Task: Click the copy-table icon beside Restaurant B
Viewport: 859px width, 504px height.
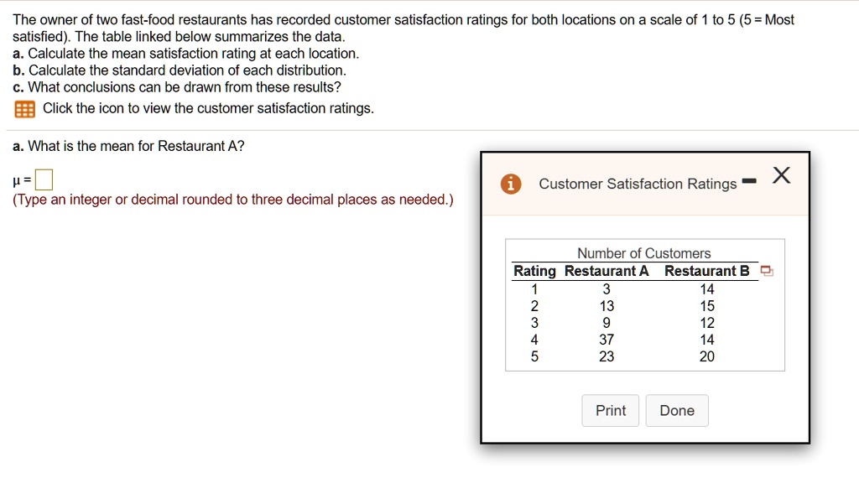Action: [767, 271]
